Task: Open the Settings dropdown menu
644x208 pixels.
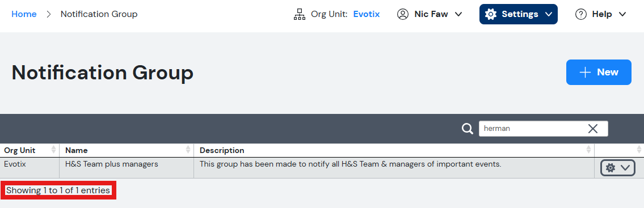Action: [x=519, y=14]
